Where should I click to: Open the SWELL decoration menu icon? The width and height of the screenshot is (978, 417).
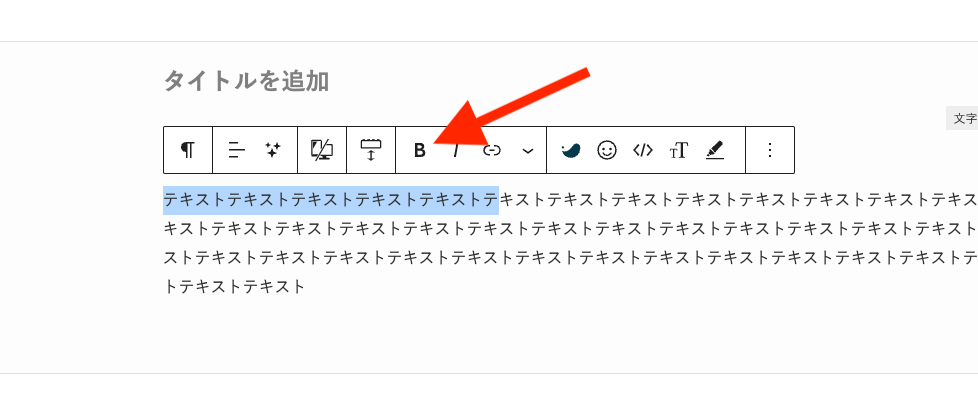pyautogui.click(x=571, y=150)
